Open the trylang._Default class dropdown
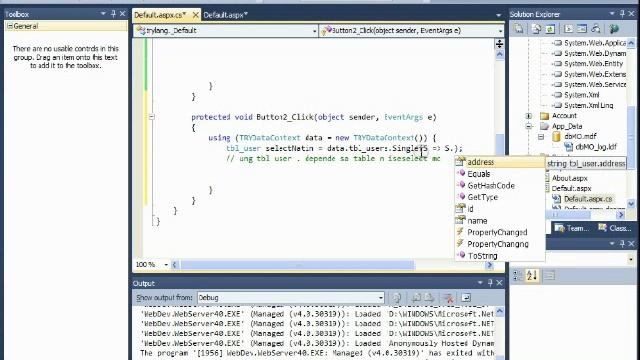The image size is (640, 360). (314, 31)
